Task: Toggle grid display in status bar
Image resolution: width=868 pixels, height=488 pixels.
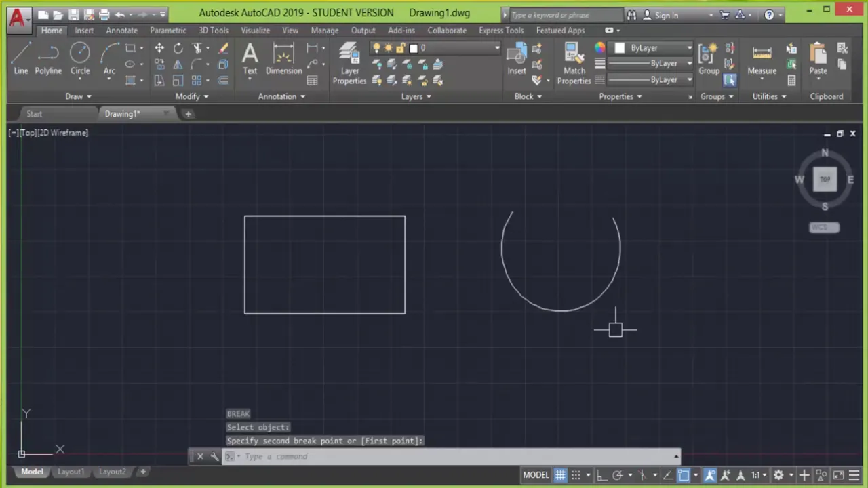Action: (x=560, y=475)
